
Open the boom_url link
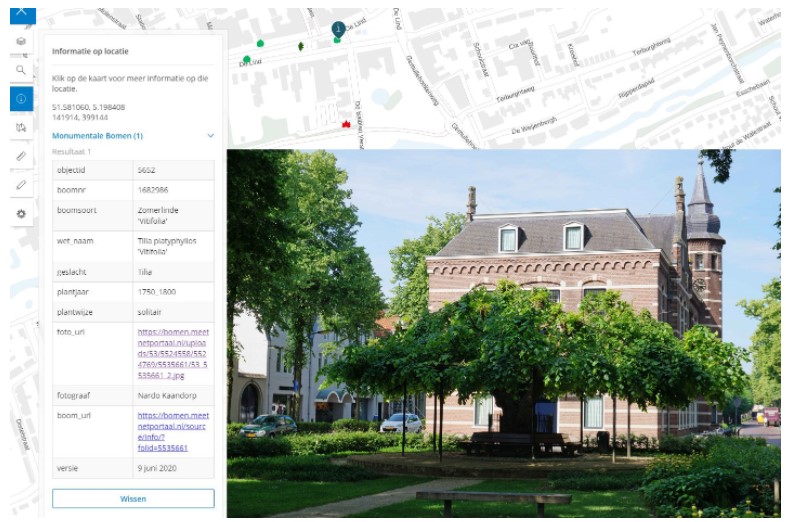click(x=173, y=431)
